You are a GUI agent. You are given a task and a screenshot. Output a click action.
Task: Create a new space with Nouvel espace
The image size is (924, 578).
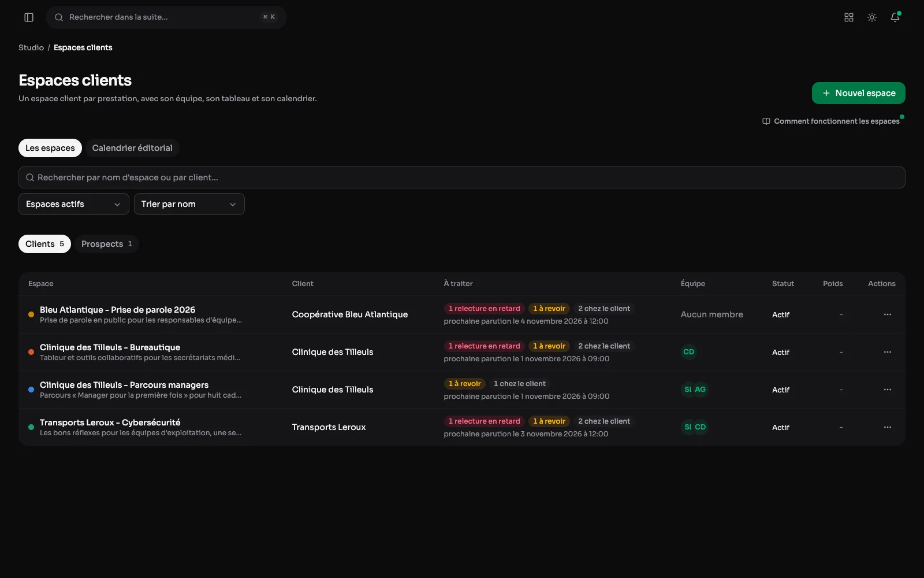(859, 93)
